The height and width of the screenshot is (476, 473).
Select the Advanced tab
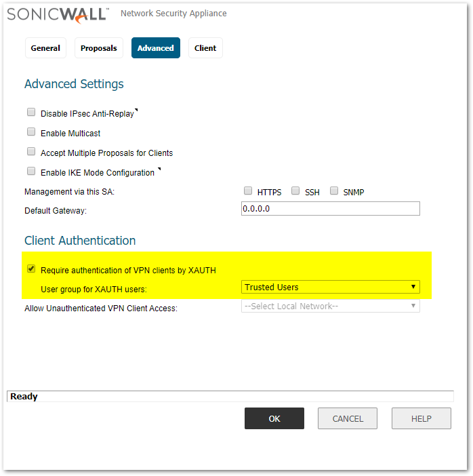click(156, 48)
